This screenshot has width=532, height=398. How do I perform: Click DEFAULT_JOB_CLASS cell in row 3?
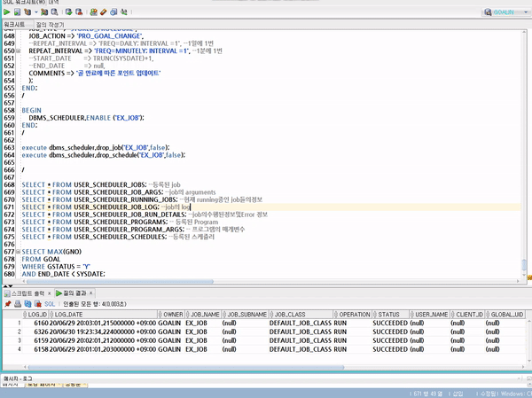[301, 340]
